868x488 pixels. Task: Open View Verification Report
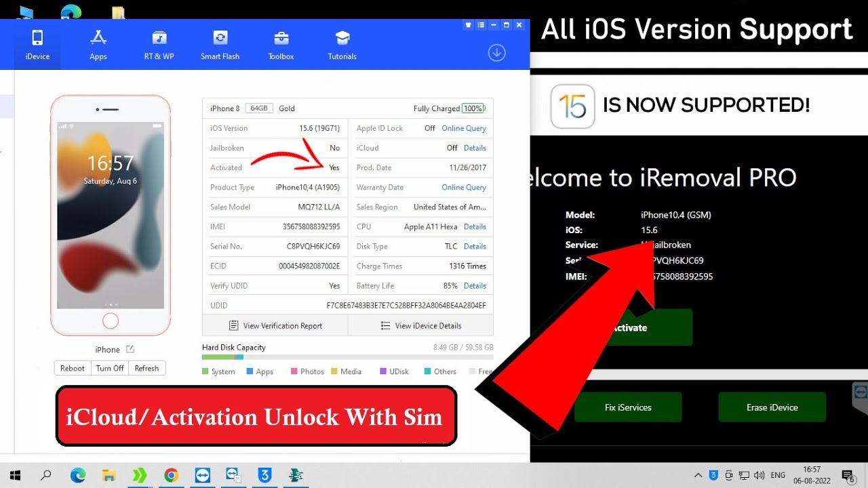[275, 325]
